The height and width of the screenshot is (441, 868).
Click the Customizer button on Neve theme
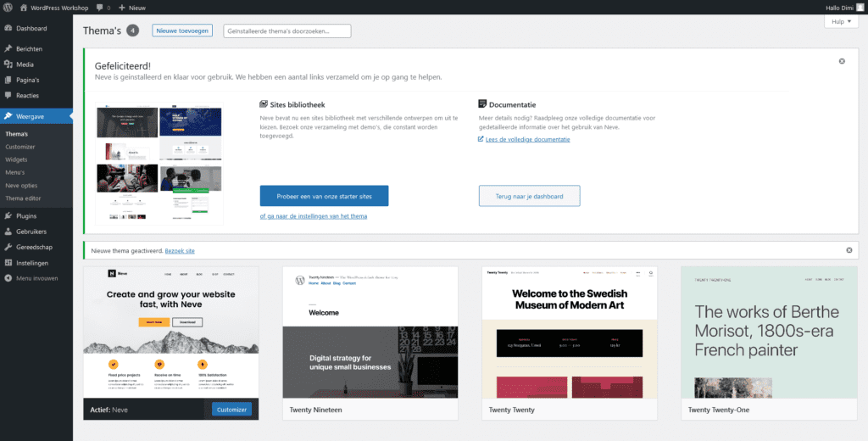(x=231, y=410)
